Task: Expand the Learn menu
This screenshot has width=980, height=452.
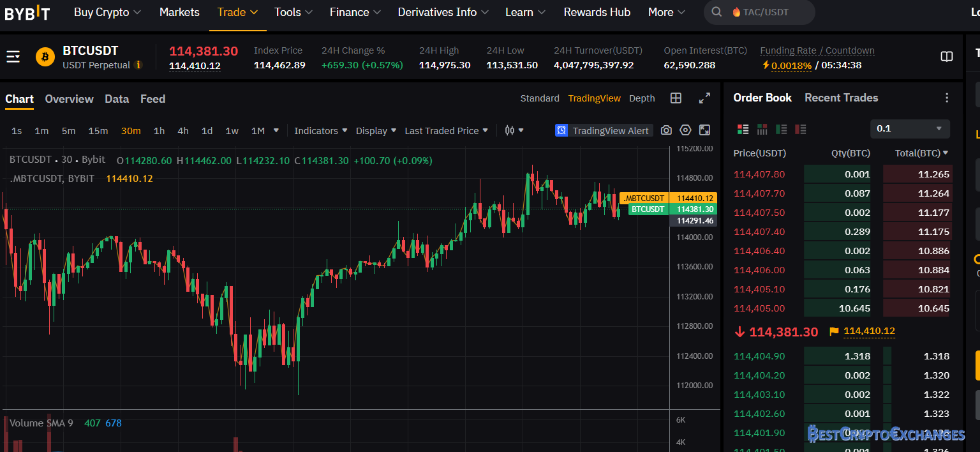Action: tap(525, 12)
